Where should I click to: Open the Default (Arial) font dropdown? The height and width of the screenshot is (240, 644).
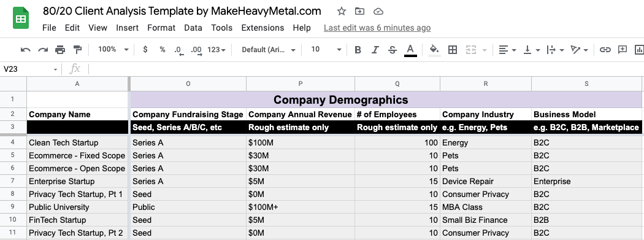pyautogui.click(x=269, y=50)
